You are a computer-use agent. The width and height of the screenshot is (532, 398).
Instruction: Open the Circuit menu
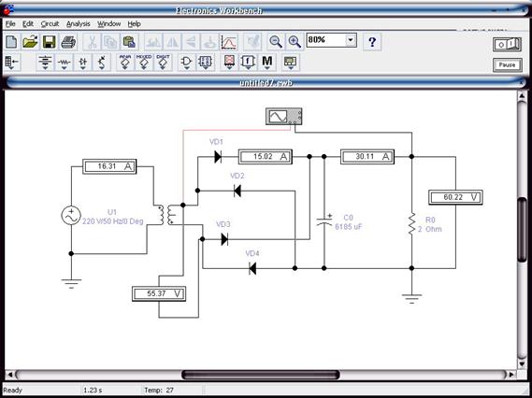pyautogui.click(x=50, y=24)
